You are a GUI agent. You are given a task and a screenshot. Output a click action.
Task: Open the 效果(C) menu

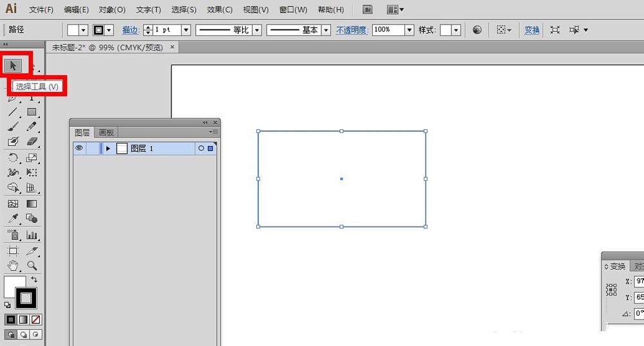tap(220, 10)
